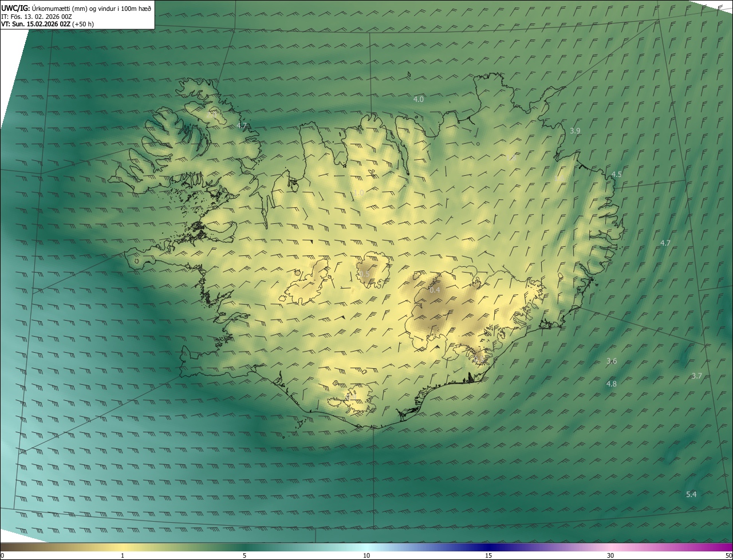The height and width of the screenshot is (560, 733).
Task: Click the 3.6 value southeast of Iceland
Action: pyautogui.click(x=612, y=361)
